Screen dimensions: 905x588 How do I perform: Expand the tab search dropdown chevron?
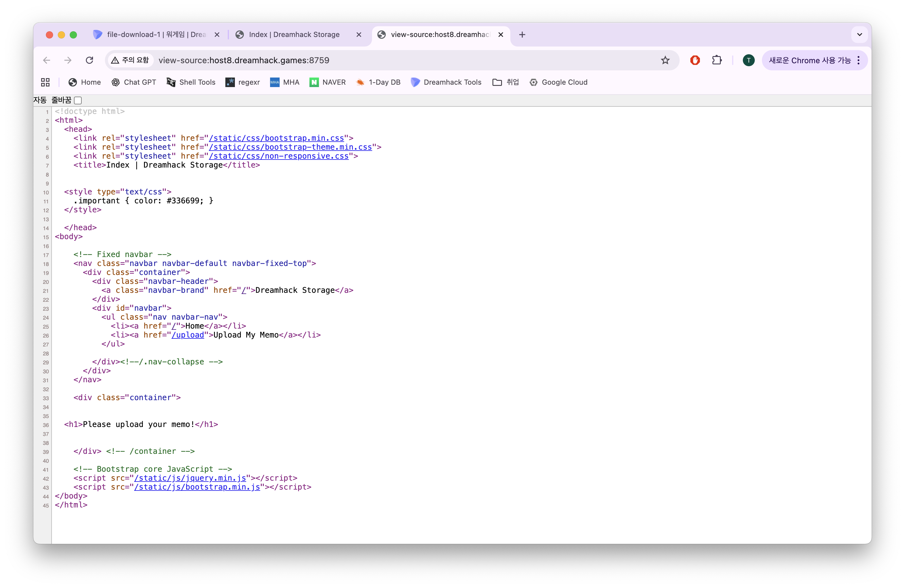pyautogui.click(x=859, y=35)
